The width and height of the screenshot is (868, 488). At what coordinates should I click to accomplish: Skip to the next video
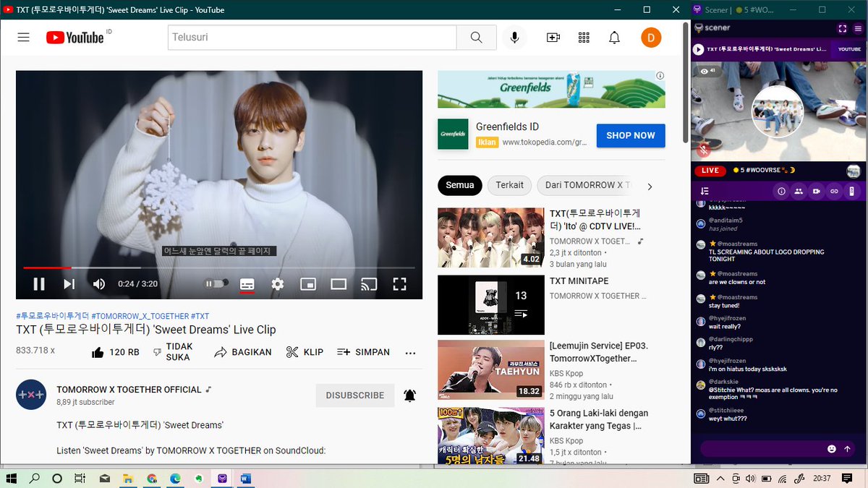[69, 284]
